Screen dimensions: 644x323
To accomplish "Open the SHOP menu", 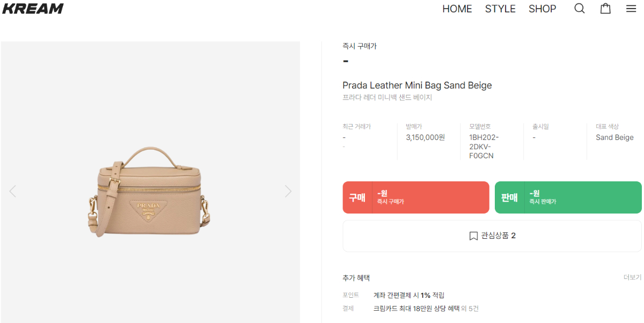I will click(542, 9).
